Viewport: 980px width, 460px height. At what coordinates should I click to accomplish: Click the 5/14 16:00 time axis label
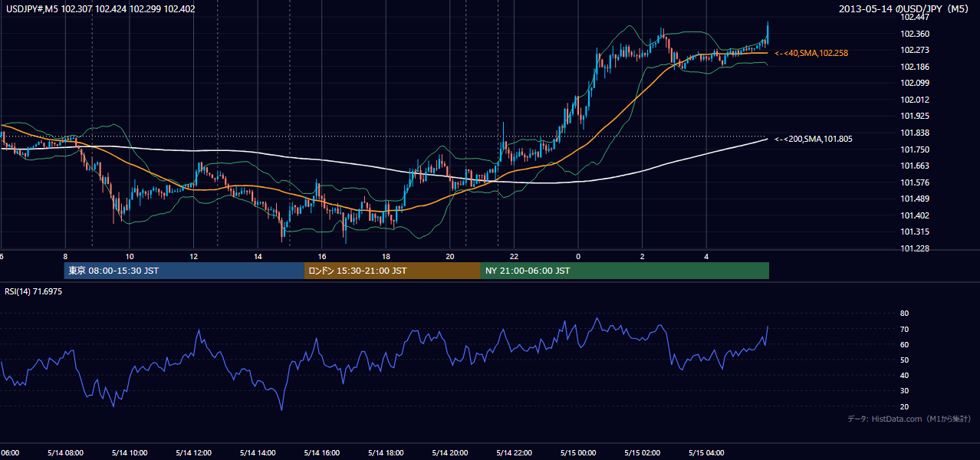pos(322,453)
